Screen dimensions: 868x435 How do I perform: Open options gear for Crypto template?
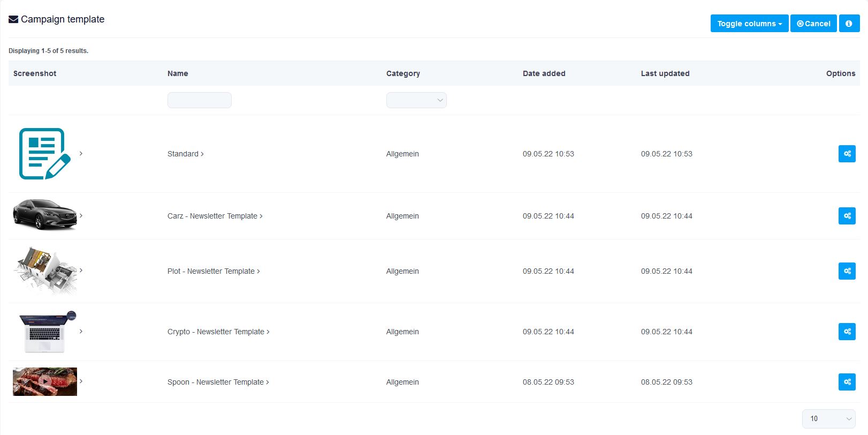point(847,332)
